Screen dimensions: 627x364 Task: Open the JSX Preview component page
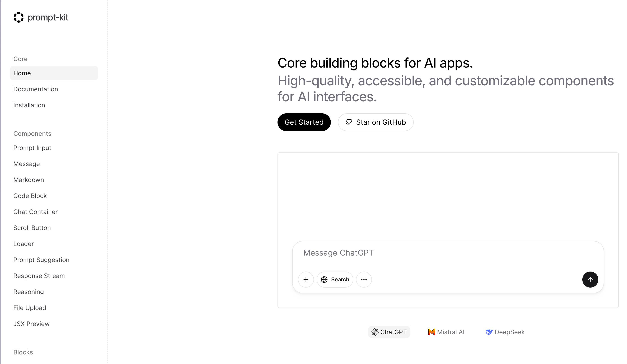tap(31, 324)
